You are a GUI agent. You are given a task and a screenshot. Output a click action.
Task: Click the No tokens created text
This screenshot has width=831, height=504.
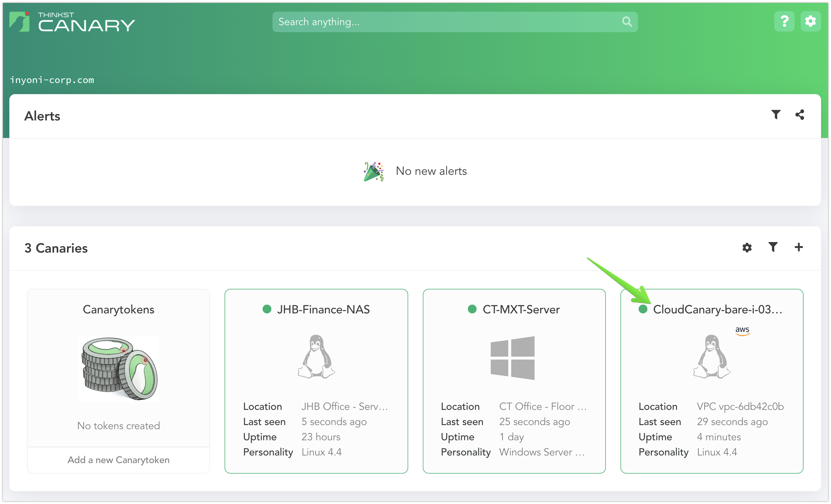[x=118, y=426]
